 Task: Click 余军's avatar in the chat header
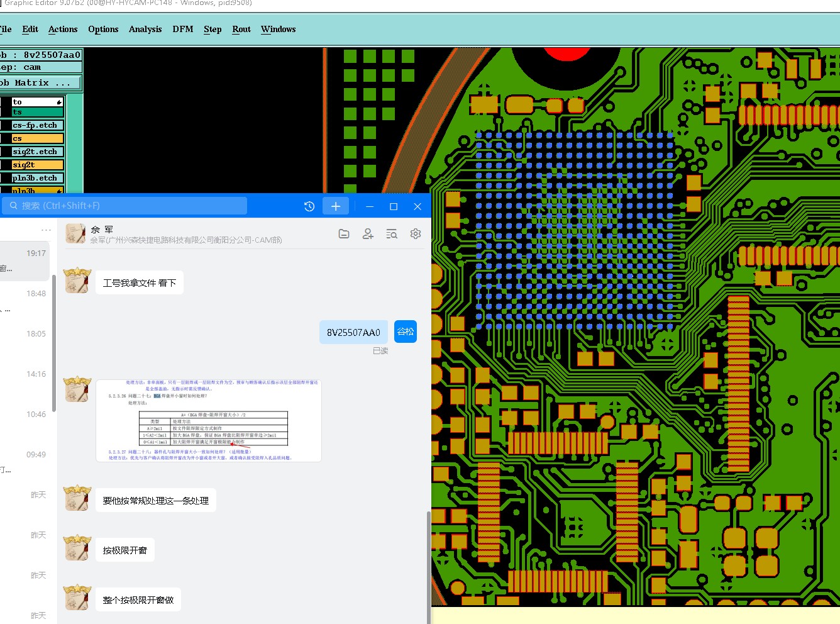(75, 233)
